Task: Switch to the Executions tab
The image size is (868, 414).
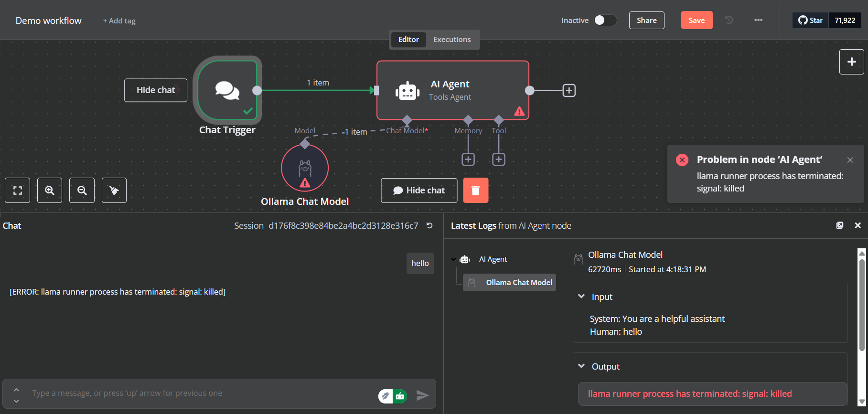Action: coord(452,40)
